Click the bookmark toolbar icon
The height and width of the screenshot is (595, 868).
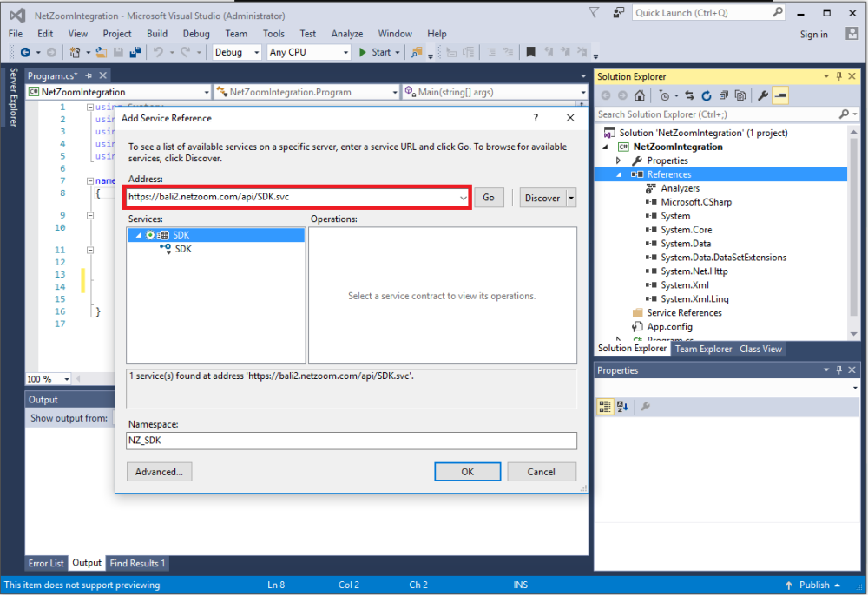(530, 53)
